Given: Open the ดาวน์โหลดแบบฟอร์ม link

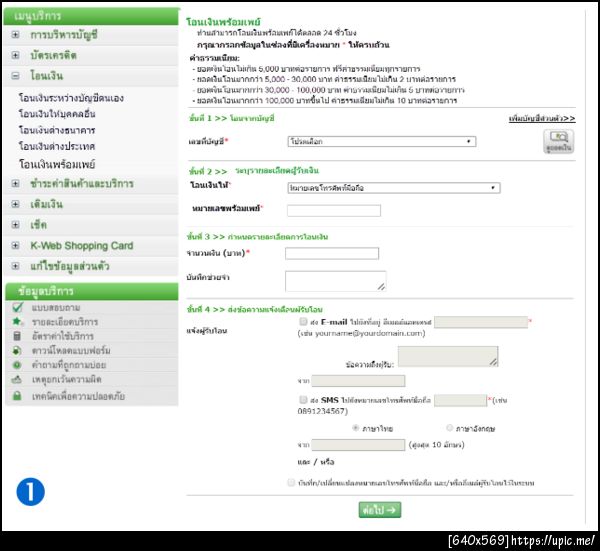Looking at the screenshot, I should 71,350.
